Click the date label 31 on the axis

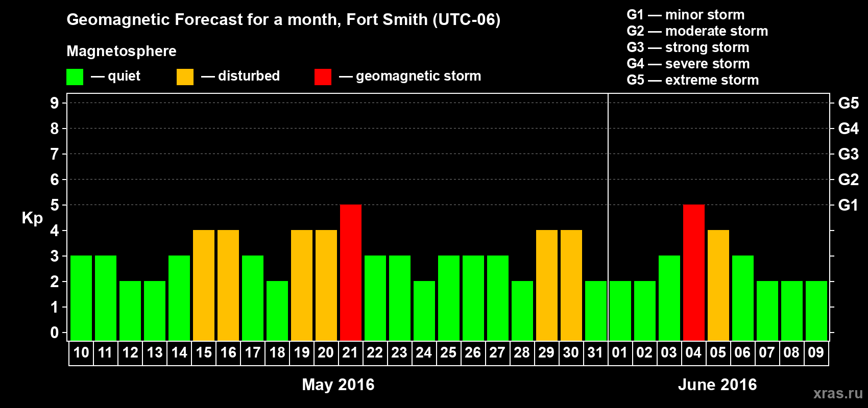pyautogui.click(x=595, y=353)
